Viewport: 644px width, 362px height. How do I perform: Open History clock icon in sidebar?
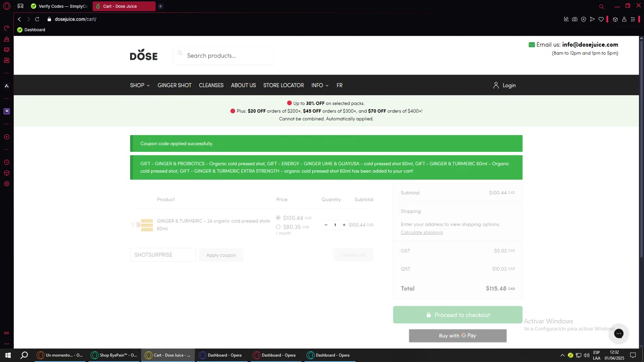coord(6,163)
